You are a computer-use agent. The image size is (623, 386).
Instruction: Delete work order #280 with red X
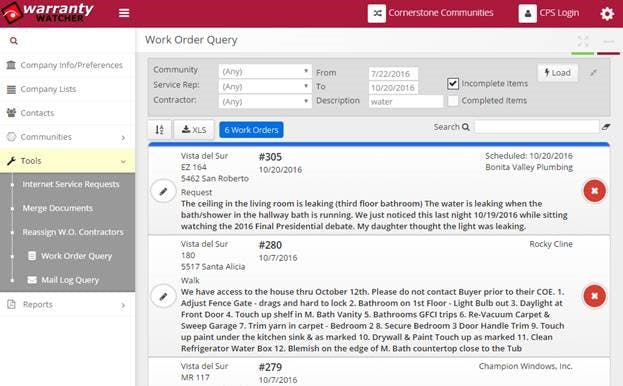[x=594, y=296]
